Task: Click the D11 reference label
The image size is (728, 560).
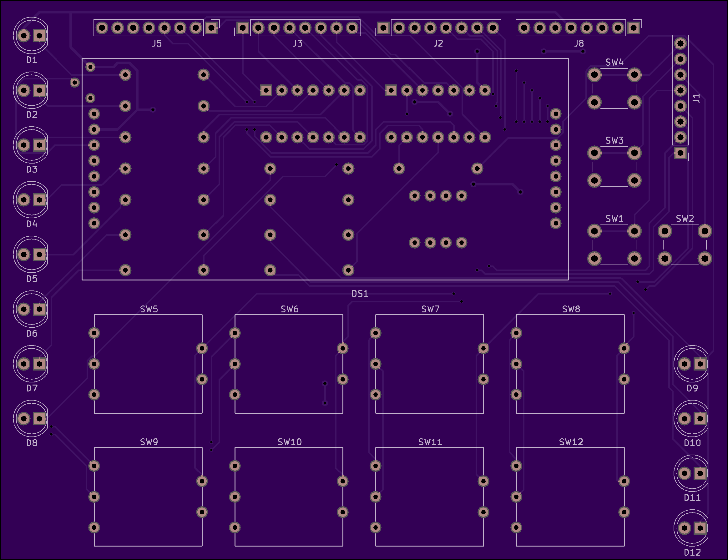Action: pyautogui.click(x=692, y=498)
